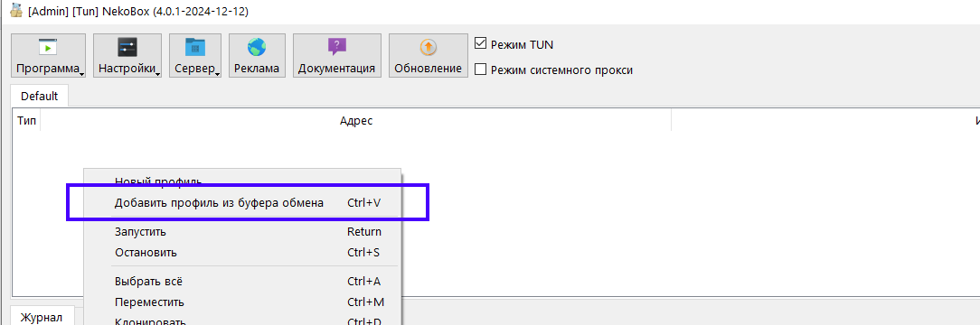The image size is (980, 325).
Task: Select Выбрать всё menu entry
Action: (x=242, y=282)
